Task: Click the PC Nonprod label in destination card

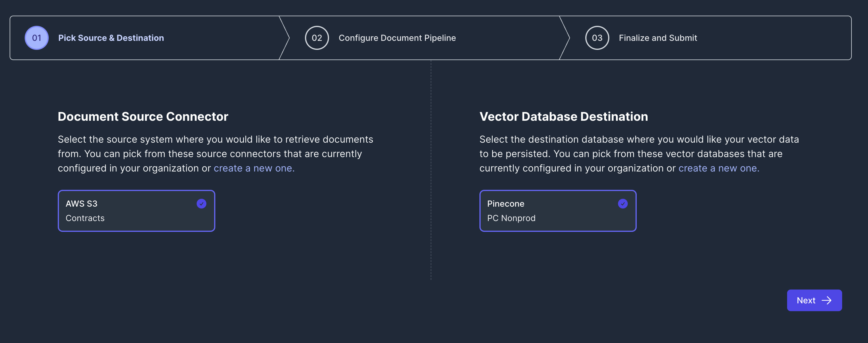Action: coord(511,218)
